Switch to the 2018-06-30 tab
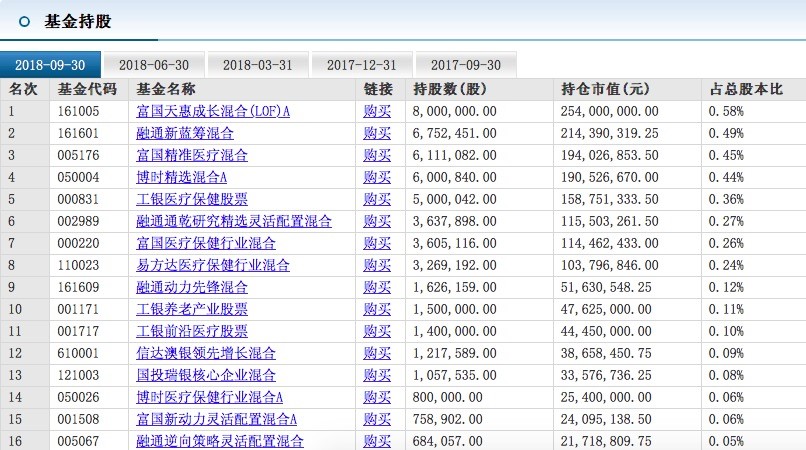Viewport: 806px width, 450px height. 154,65
